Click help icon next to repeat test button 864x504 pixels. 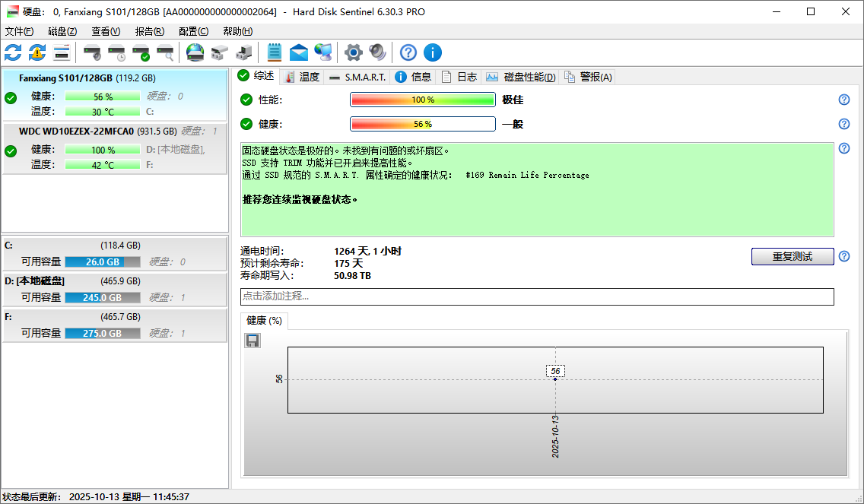[844, 256]
